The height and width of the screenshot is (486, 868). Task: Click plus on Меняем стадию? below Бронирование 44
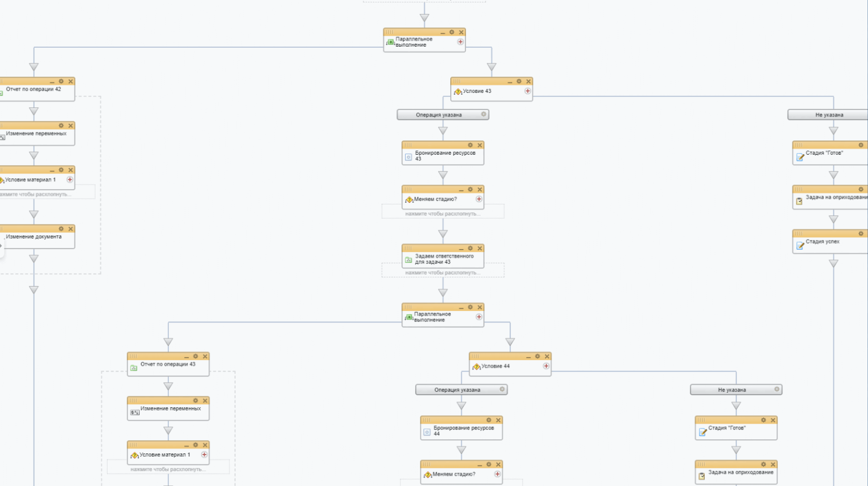coord(497,474)
